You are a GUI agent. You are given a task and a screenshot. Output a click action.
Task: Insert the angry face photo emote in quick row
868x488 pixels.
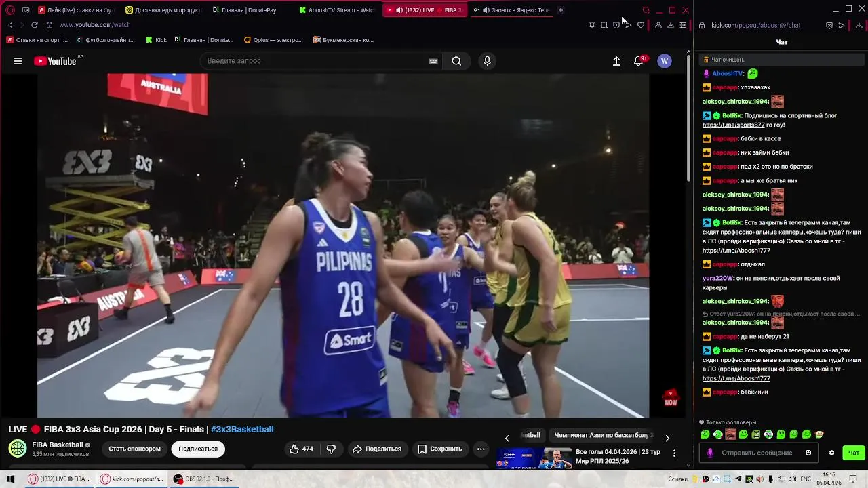coord(730,434)
